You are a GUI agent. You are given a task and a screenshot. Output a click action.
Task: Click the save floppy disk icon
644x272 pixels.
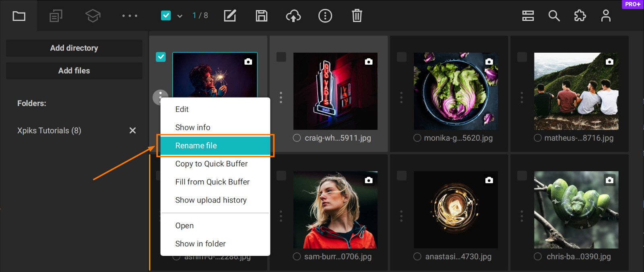(262, 16)
